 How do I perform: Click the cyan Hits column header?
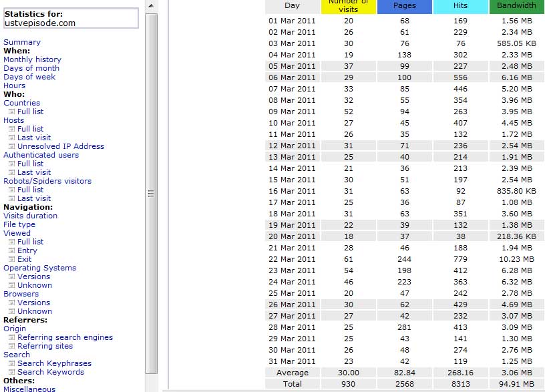pos(461,6)
